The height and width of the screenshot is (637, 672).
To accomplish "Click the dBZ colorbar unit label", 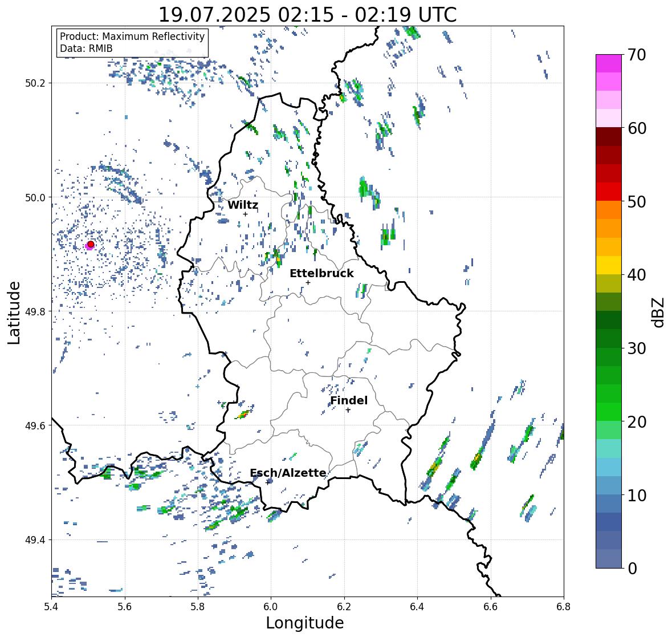I will coord(658,311).
